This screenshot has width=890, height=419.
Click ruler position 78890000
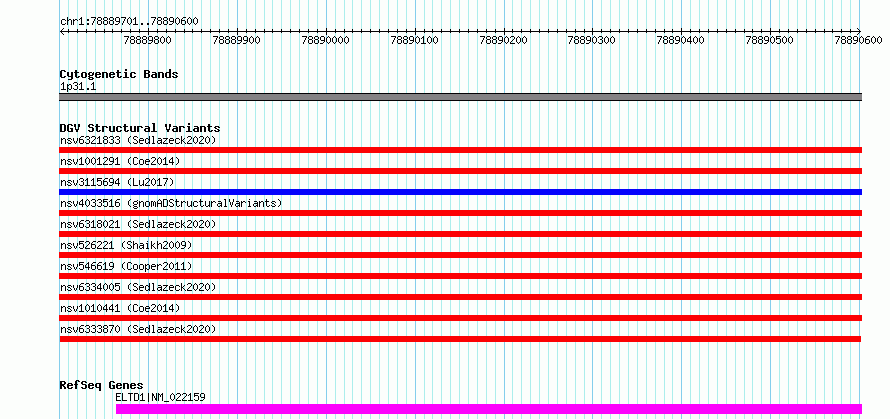click(x=326, y=40)
